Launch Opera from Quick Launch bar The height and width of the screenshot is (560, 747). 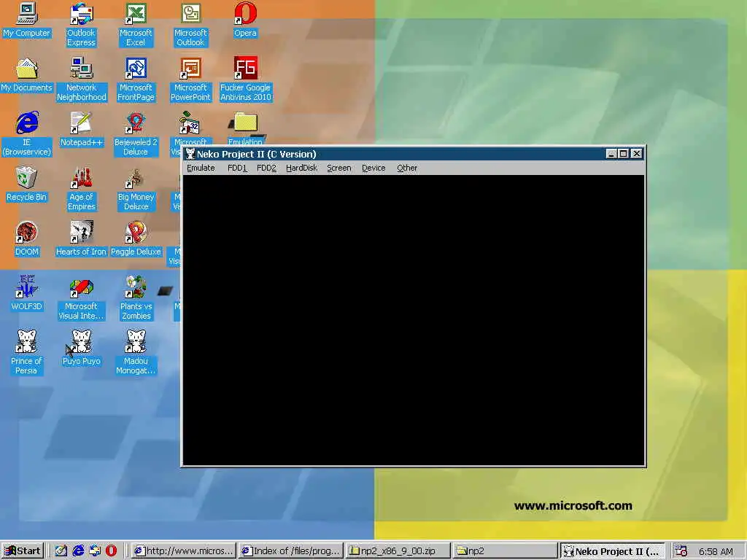[x=111, y=551]
